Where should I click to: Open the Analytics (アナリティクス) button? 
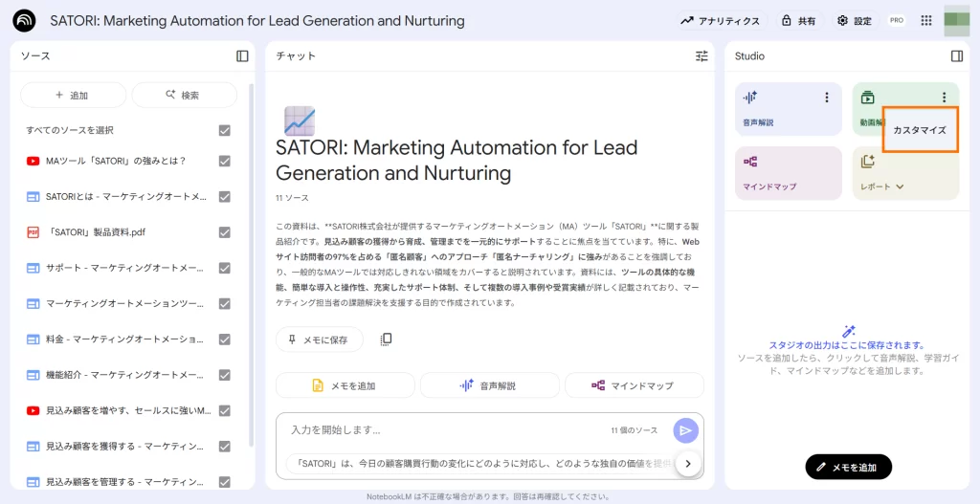click(723, 21)
